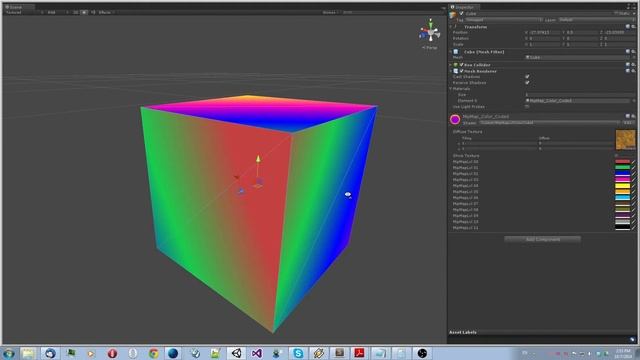The height and width of the screenshot is (360, 640).
Task: Open Visual Studio from the taskbar
Action: click(x=257, y=353)
